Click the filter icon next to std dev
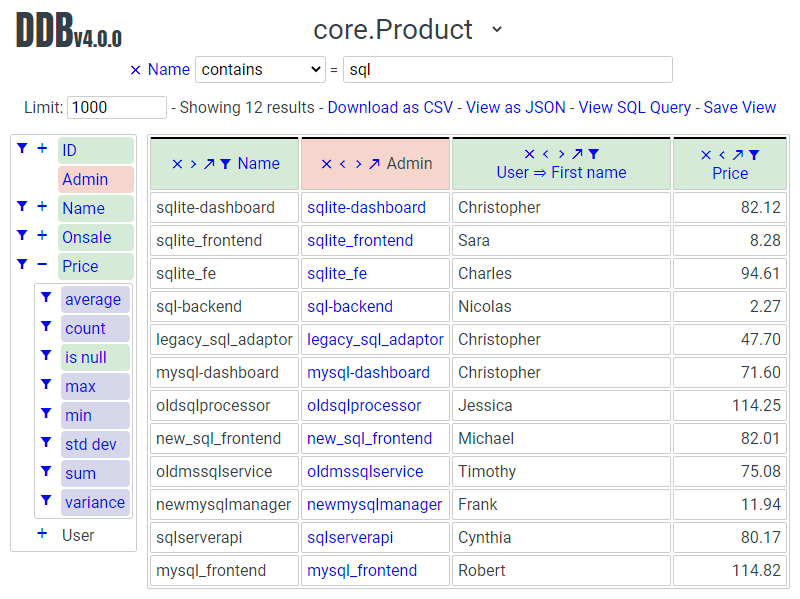Image resolution: width=800 pixels, height=599 pixels. (x=46, y=442)
